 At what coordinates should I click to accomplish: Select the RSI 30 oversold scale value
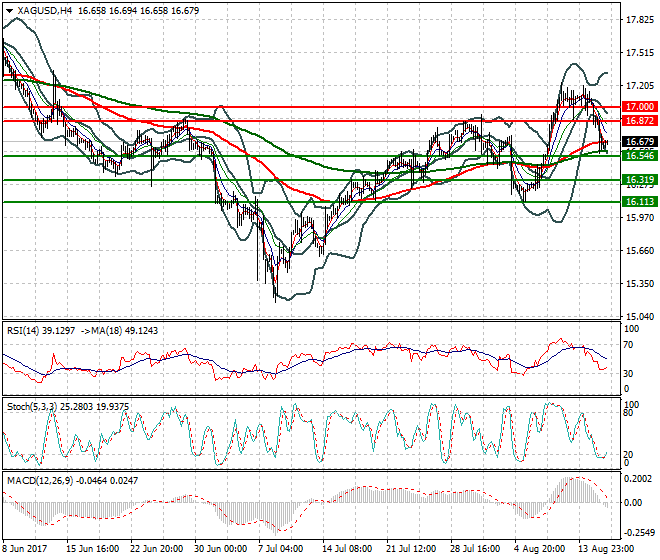click(628, 373)
